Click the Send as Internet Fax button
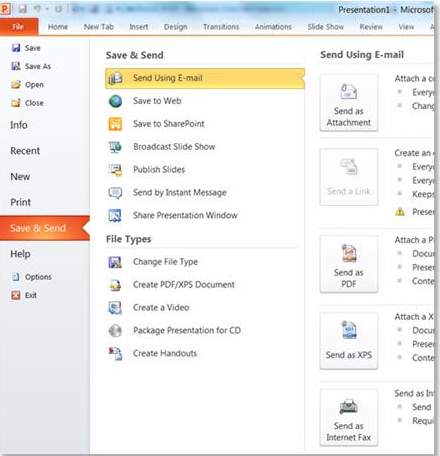Viewport: 440px width, 456px height. pyautogui.click(x=349, y=417)
